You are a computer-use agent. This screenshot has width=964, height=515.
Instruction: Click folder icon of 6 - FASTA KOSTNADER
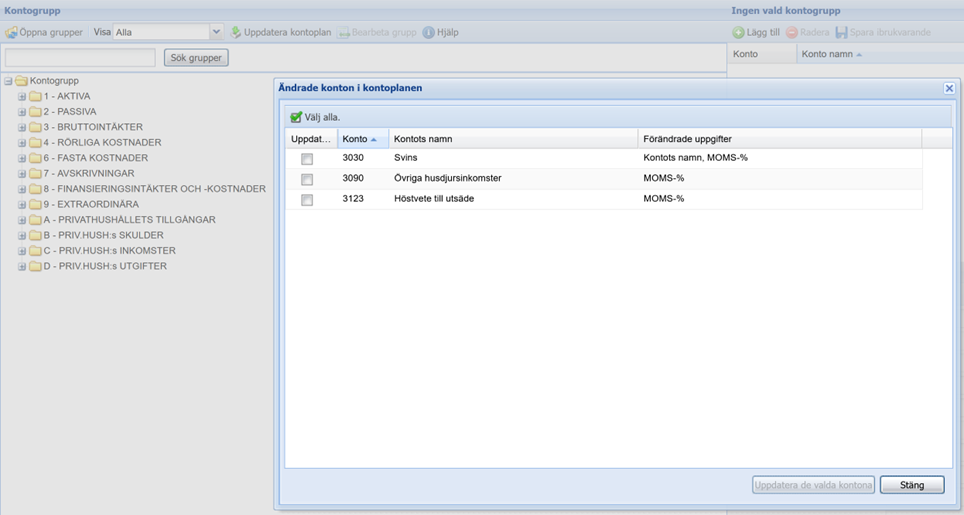[x=35, y=157]
